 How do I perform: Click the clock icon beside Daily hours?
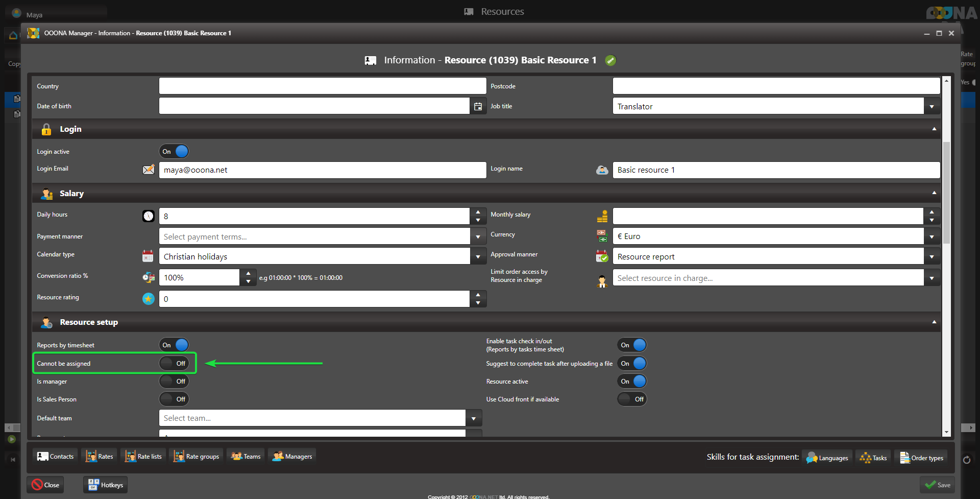pyautogui.click(x=149, y=216)
